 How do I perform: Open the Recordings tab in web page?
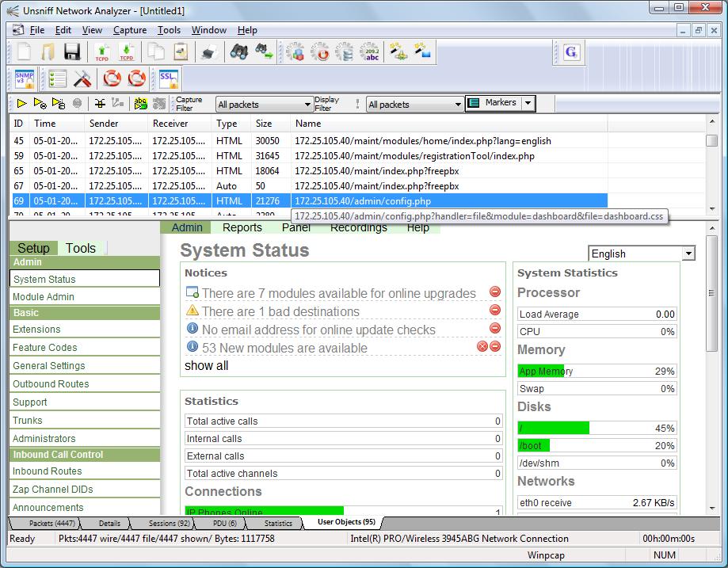tap(358, 227)
